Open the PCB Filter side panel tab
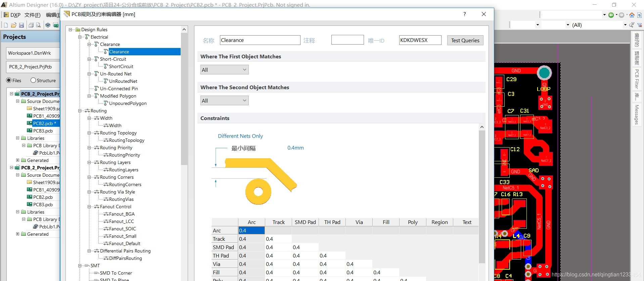The image size is (644, 281). click(637, 79)
